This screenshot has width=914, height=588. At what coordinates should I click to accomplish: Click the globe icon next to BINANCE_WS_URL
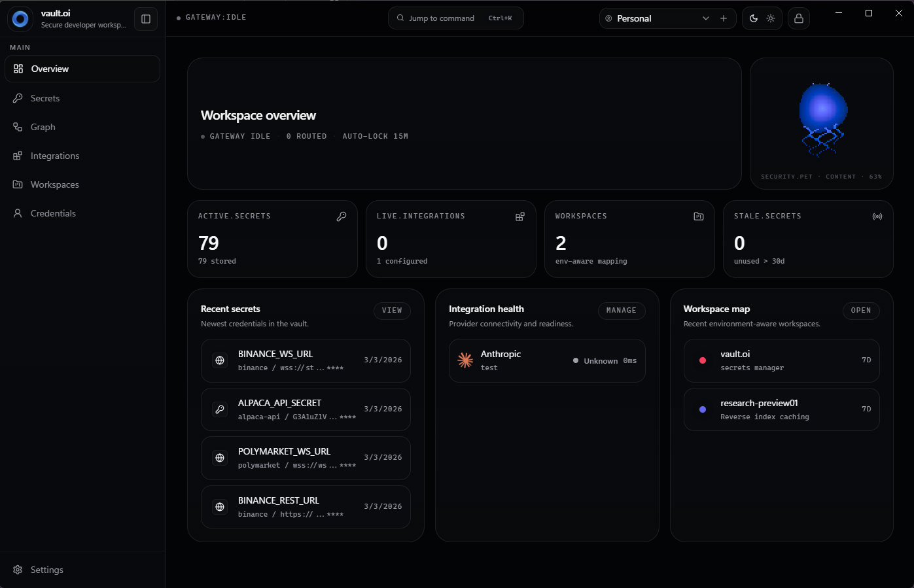[219, 360]
